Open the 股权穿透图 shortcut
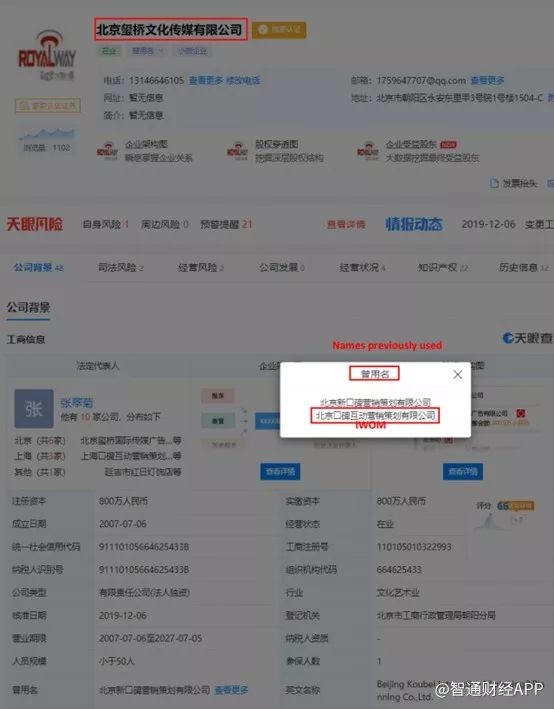Screen dimensions: 554x709 pyautogui.click(x=275, y=151)
